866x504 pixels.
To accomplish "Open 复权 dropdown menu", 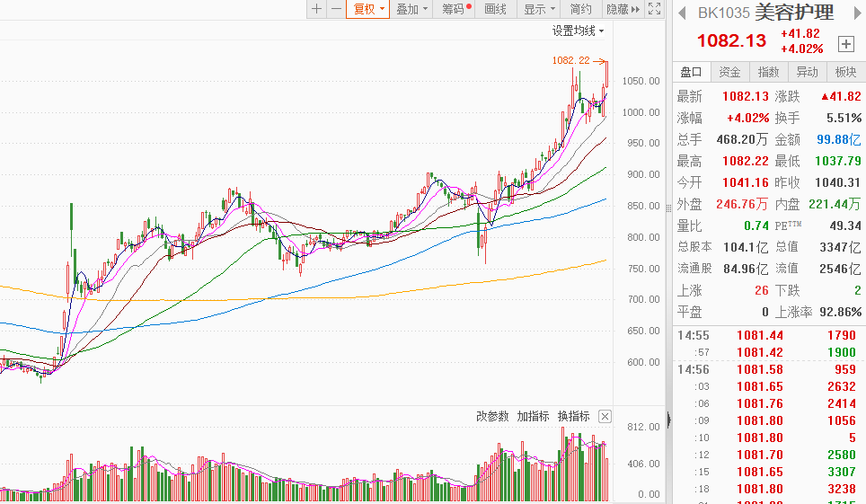I will tap(368, 9).
